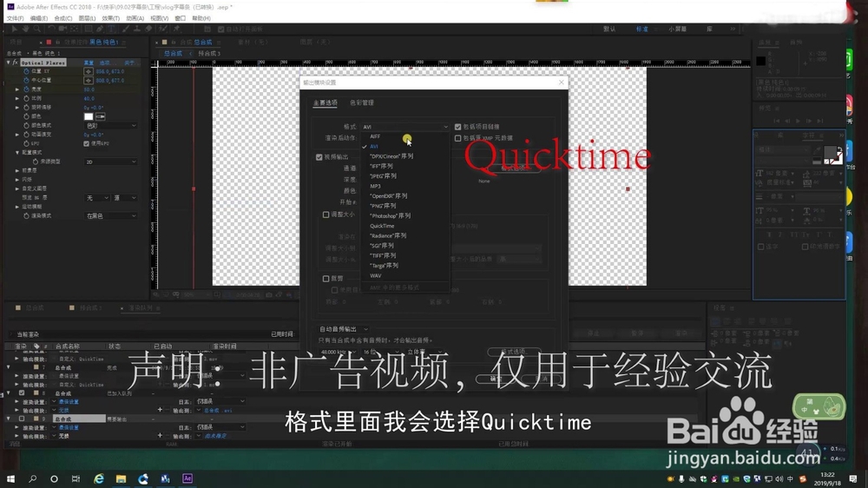Select 标准 workspace
This screenshot has height=488, width=868.
(x=642, y=29)
